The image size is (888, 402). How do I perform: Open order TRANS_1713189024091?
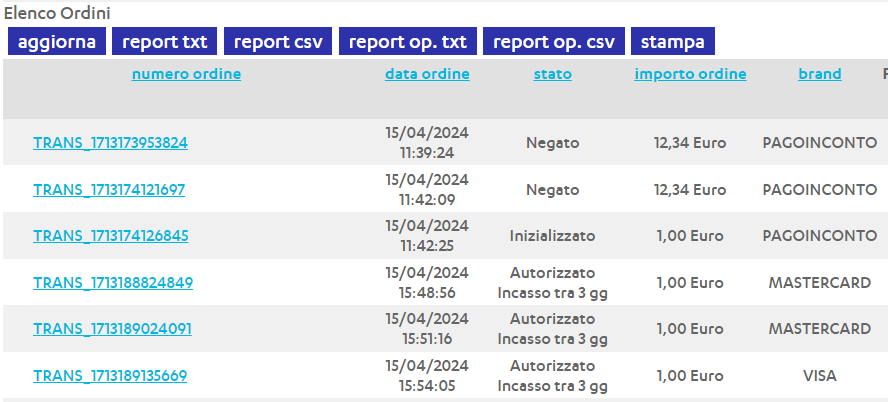112,329
